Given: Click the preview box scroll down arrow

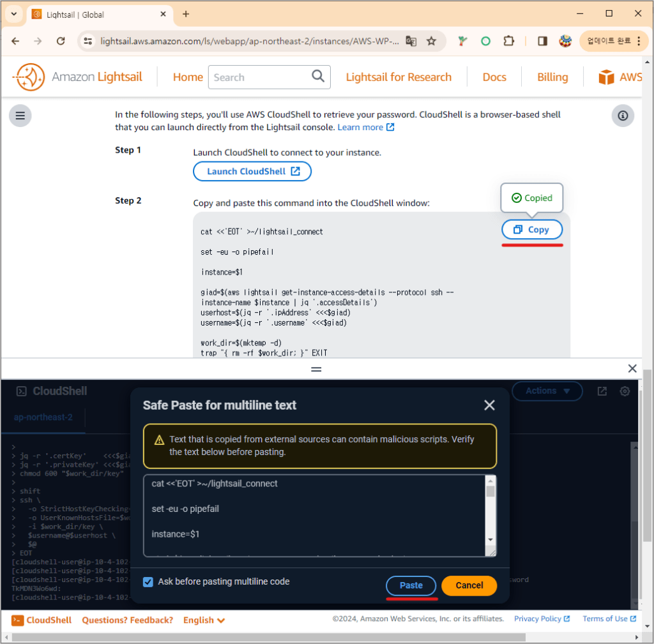Looking at the screenshot, I should coord(490,539).
